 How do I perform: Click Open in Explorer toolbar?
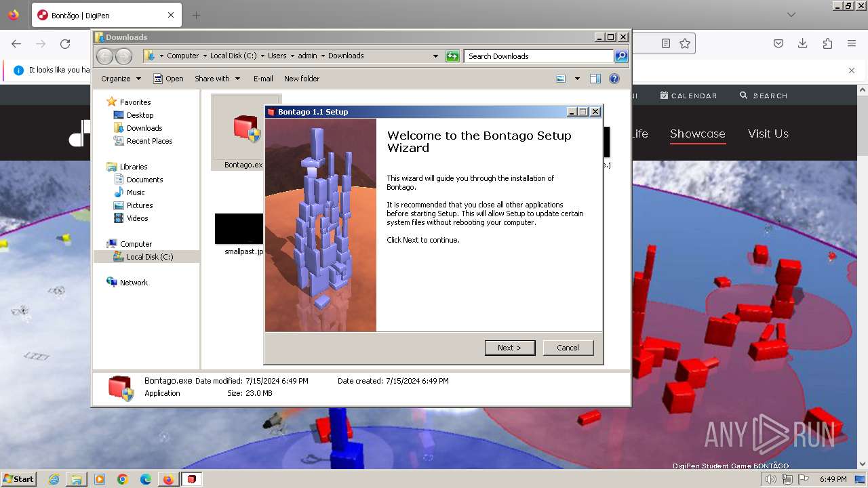[168, 79]
